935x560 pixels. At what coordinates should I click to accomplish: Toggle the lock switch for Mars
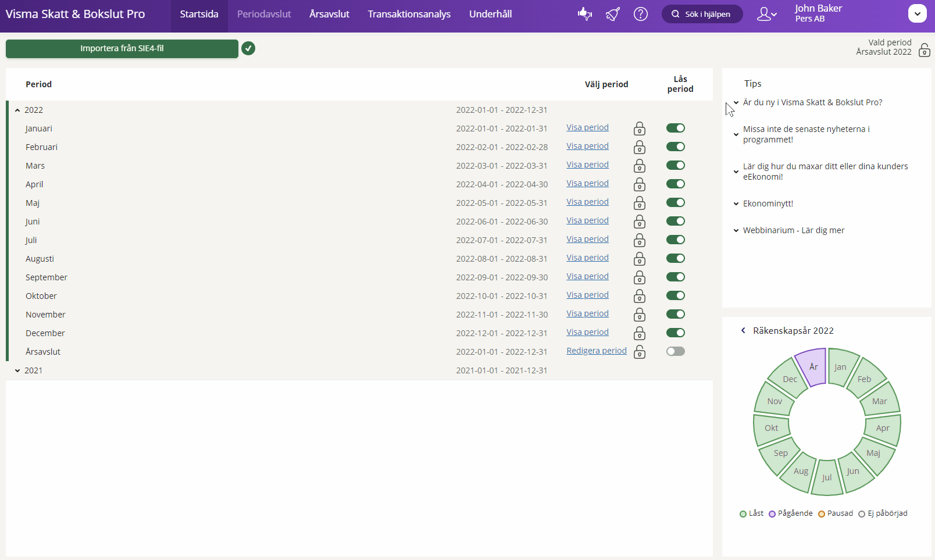click(675, 165)
